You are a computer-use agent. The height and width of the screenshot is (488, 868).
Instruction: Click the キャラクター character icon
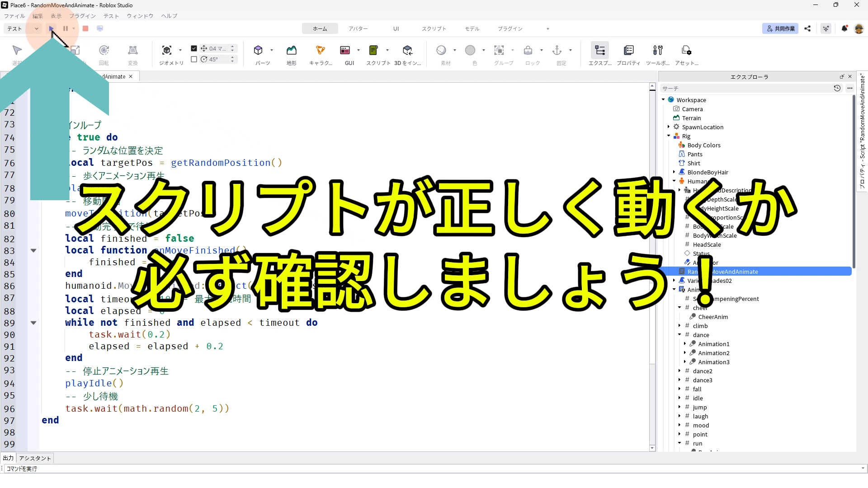pos(320,50)
